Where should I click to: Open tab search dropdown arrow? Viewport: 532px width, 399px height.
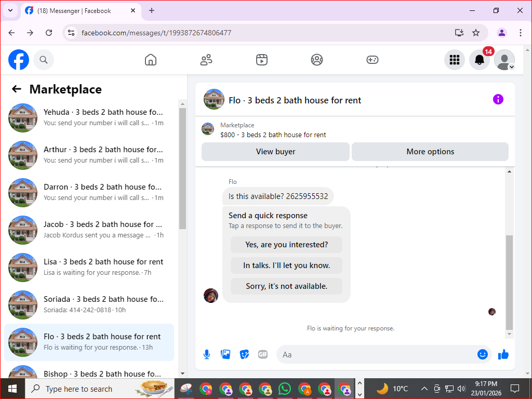(x=10, y=10)
